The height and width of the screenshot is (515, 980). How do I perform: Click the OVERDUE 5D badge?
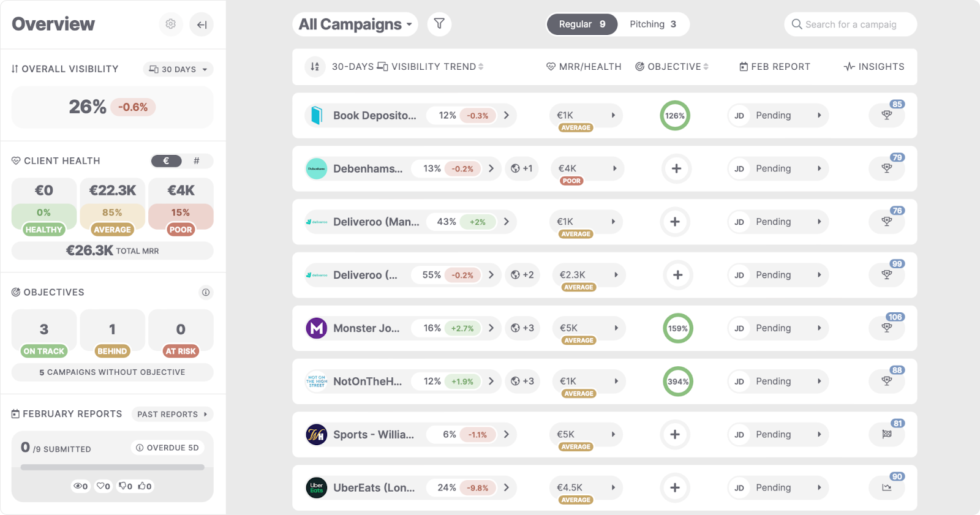[167, 448]
